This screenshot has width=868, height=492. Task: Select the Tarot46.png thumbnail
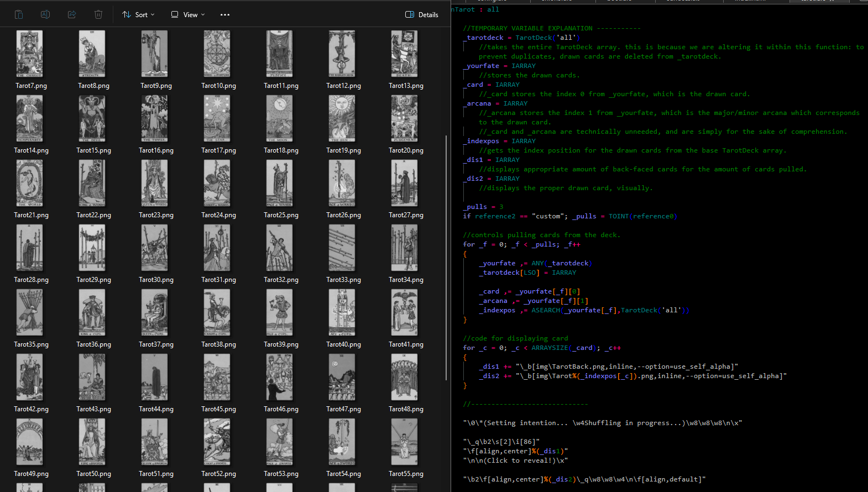[280, 377]
